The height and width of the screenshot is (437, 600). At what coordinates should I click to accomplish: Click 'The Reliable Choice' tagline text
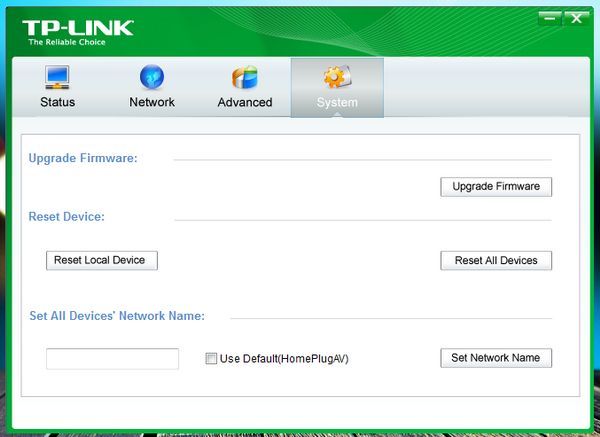67,42
